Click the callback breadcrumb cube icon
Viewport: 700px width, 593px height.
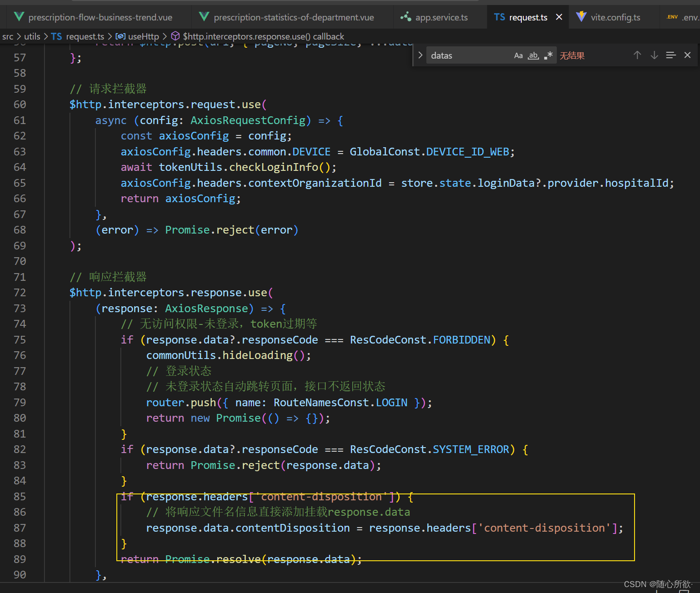pos(175,36)
